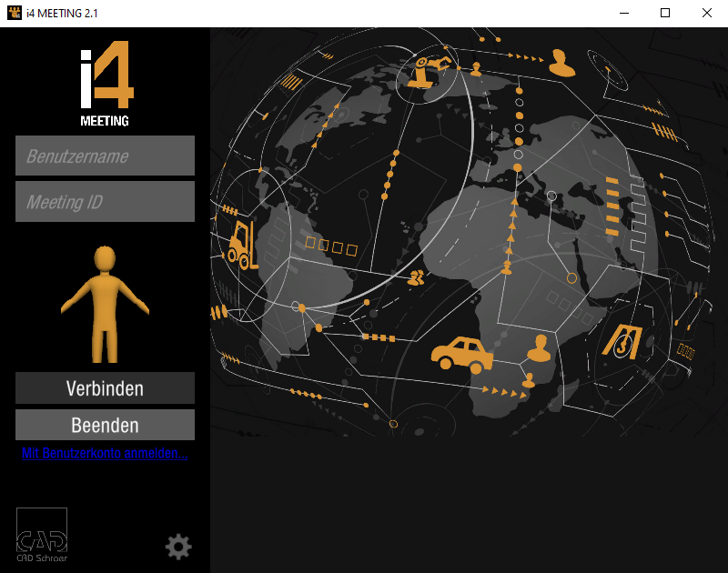The width and height of the screenshot is (728, 573).
Task: Close the i4 MEETING window
Action: click(x=707, y=14)
